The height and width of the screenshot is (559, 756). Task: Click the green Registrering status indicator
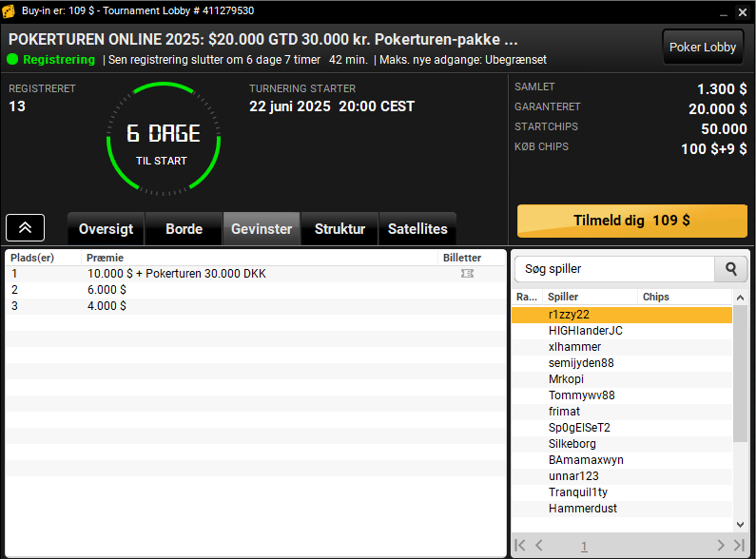12,60
